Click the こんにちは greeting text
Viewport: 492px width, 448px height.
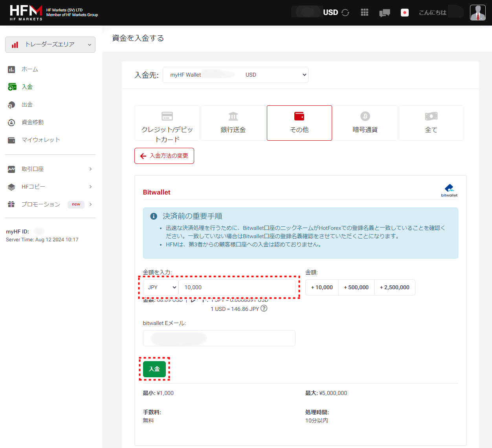pos(433,13)
